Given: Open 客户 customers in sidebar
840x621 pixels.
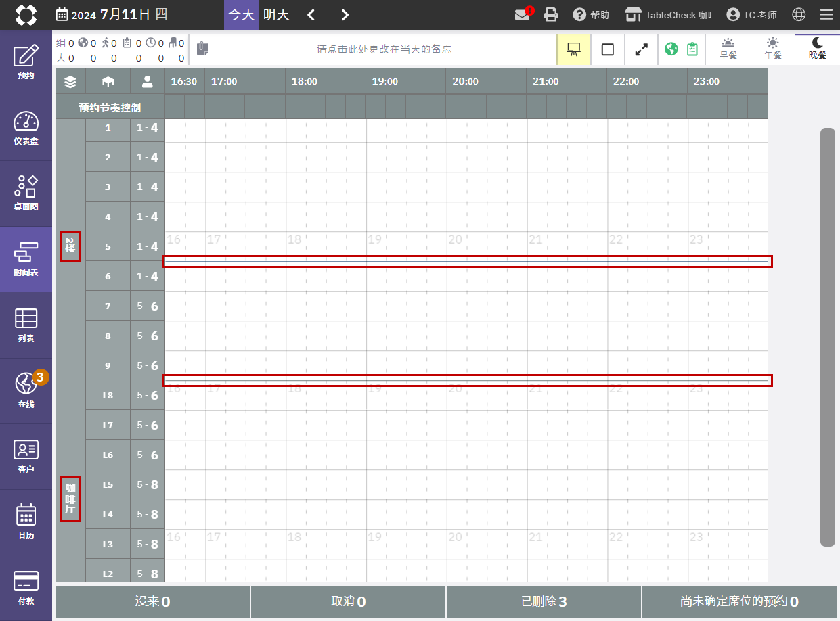Looking at the screenshot, I should 26,456.
